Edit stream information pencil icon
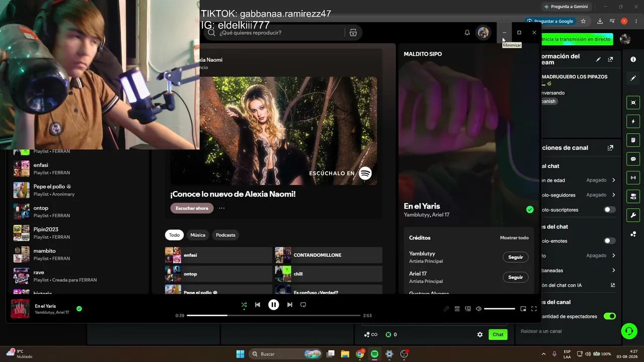 click(598, 59)
